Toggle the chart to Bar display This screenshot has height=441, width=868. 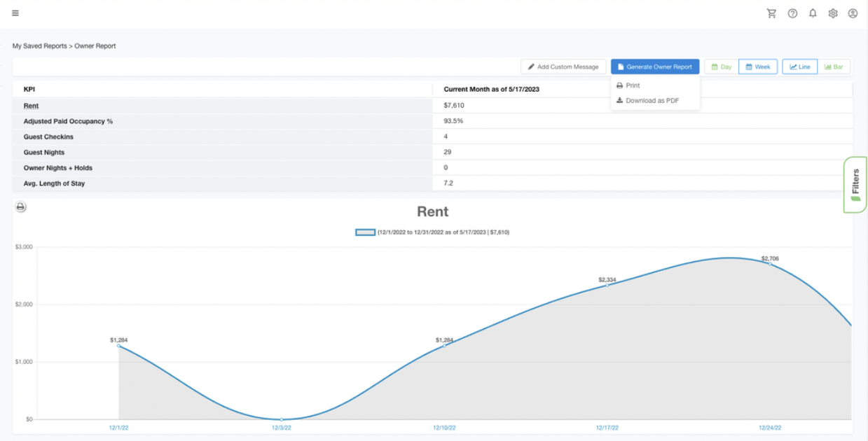pyautogui.click(x=835, y=66)
